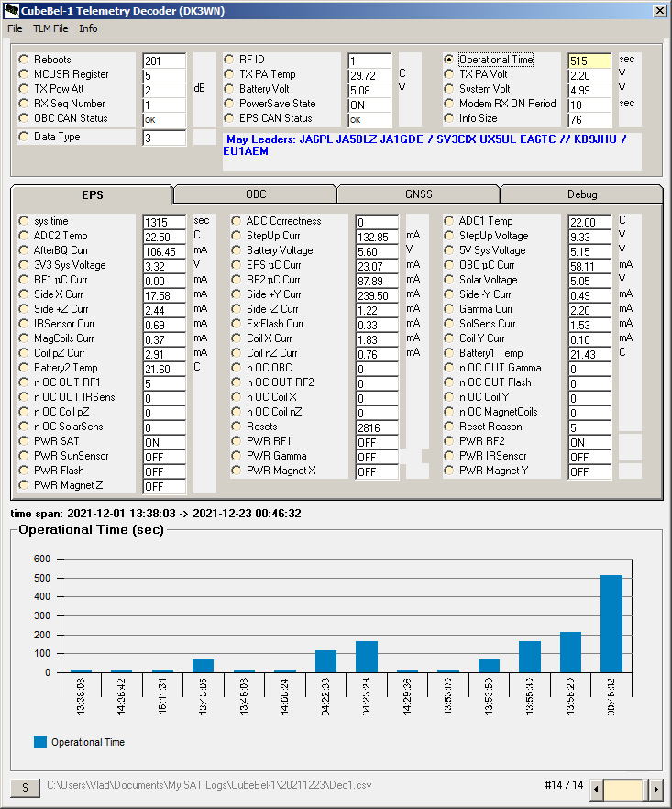672x809 pixels.
Task: Click the Operational Time value field
Action: click(589, 61)
